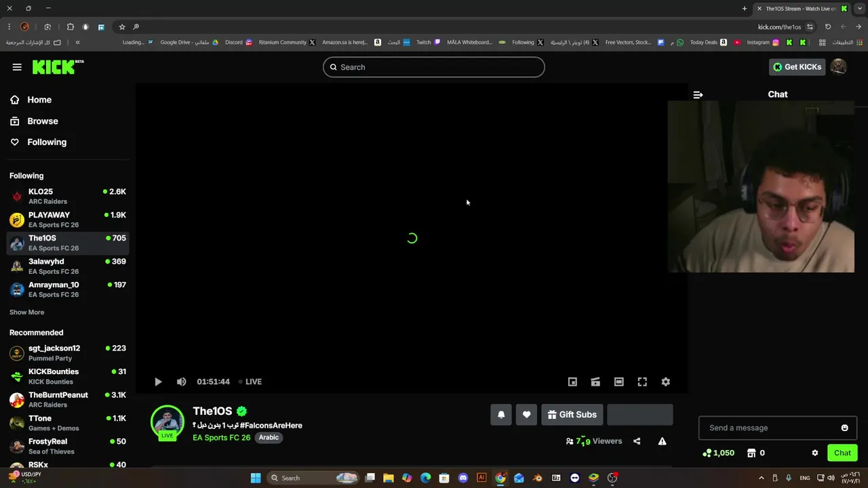Open the PLAYAWAY followed channel
This screenshot has height=488, width=868.
point(68,220)
